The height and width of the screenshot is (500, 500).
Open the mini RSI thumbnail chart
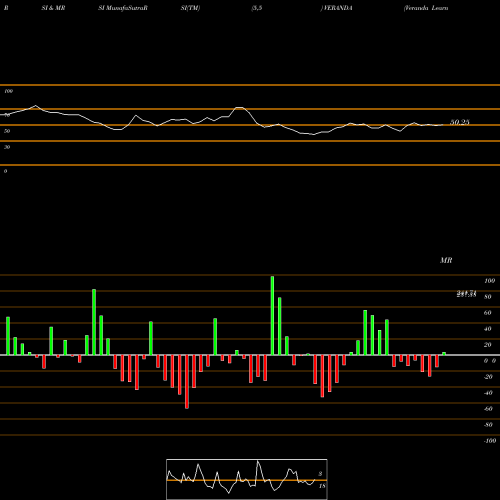247,479
